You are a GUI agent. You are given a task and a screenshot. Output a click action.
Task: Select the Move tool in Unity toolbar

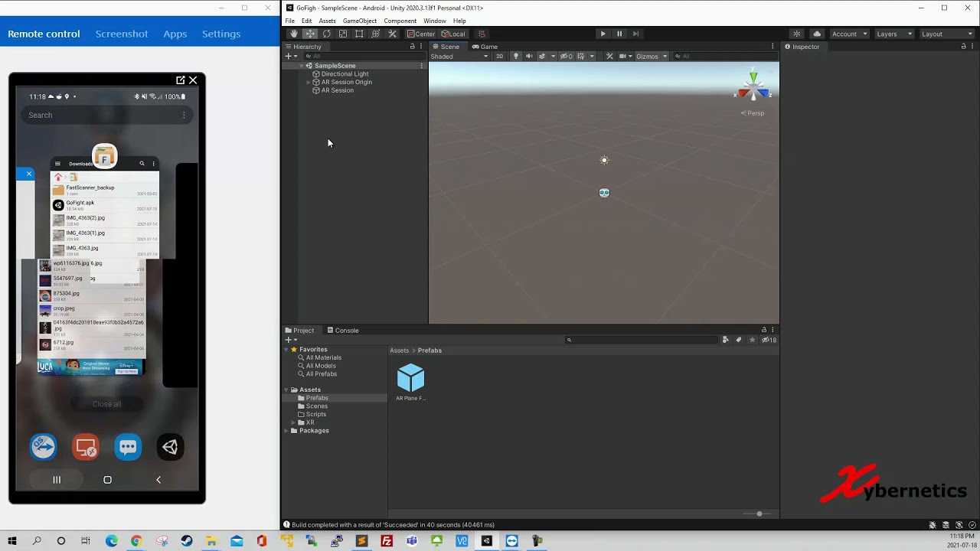point(310,34)
